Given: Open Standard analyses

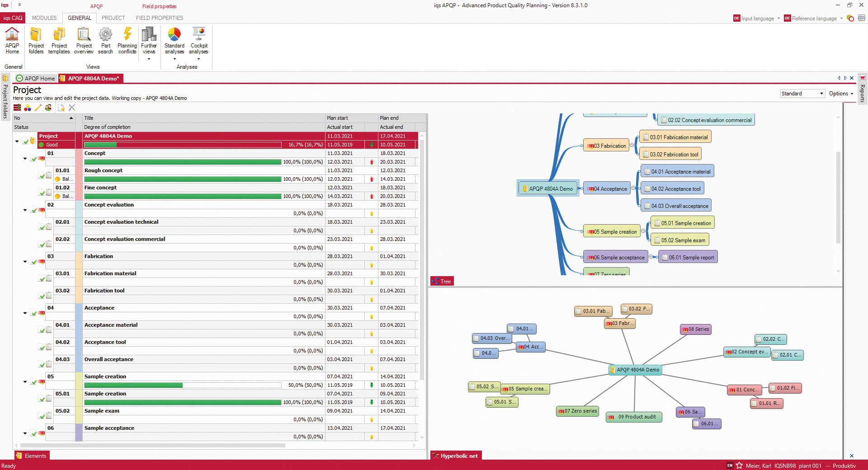Looking at the screenshot, I should point(174,40).
